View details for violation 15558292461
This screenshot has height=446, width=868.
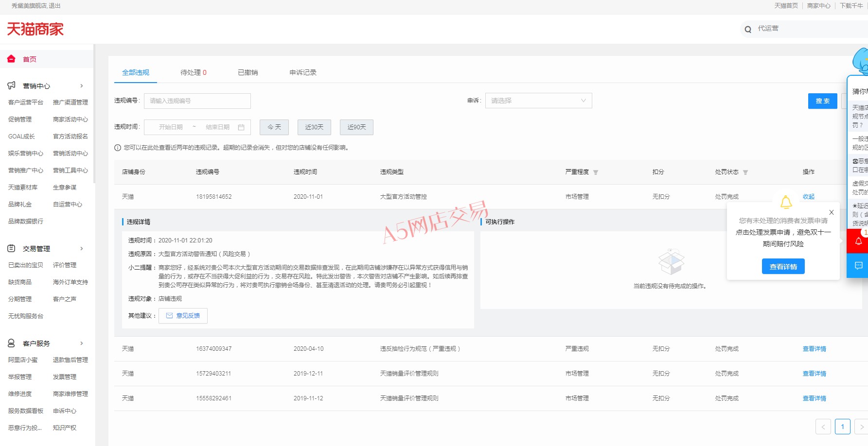pyautogui.click(x=815, y=398)
